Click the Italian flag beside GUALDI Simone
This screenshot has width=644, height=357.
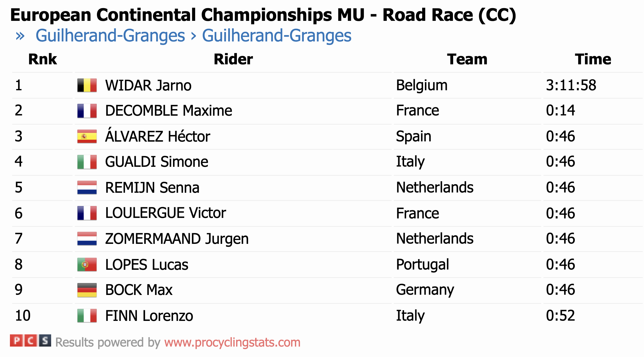click(x=87, y=162)
